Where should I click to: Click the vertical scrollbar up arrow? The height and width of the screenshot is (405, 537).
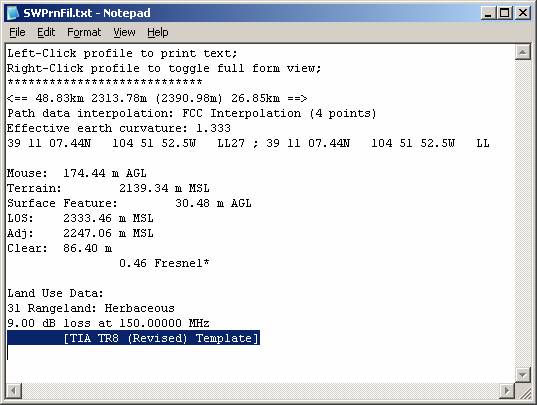coord(523,52)
